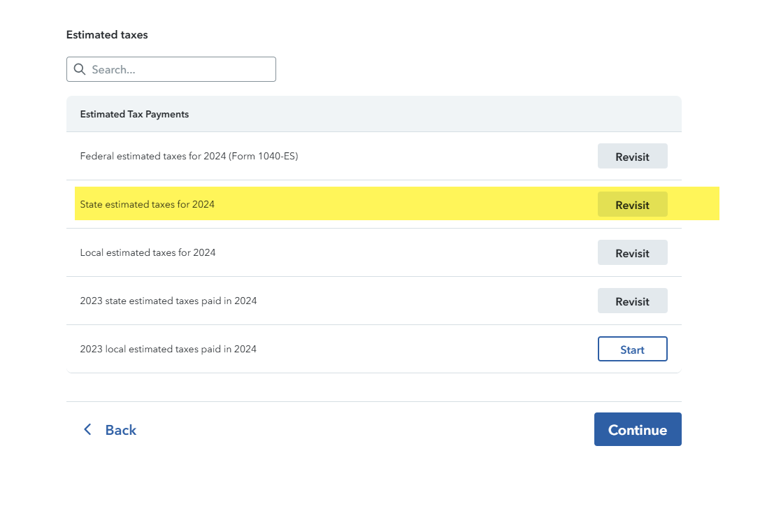Click the left chevron beside Back
The image size is (767, 532).
coord(87,429)
